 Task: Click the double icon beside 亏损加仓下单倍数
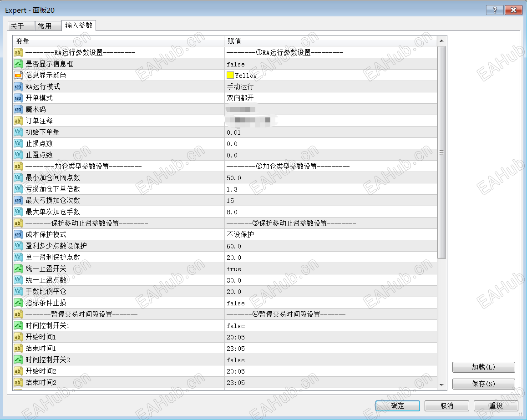click(18, 189)
